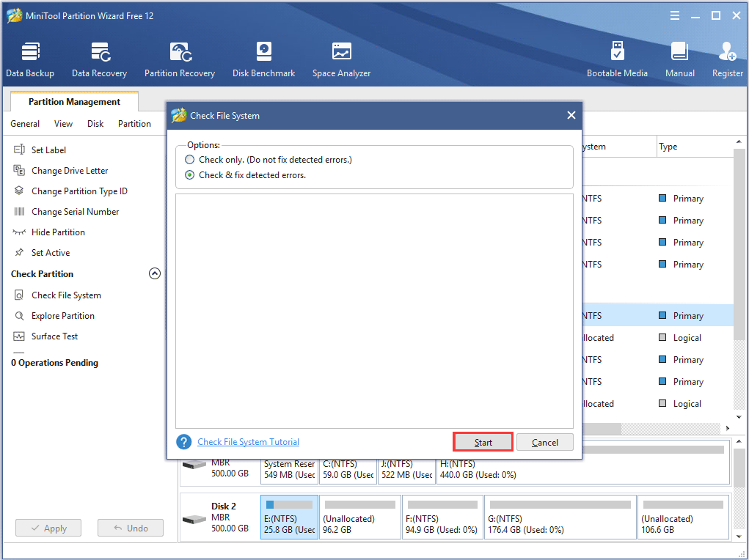This screenshot has width=749, height=560.
Task: Select the 106.6 GB Unallocated block
Action: coord(683,517)
